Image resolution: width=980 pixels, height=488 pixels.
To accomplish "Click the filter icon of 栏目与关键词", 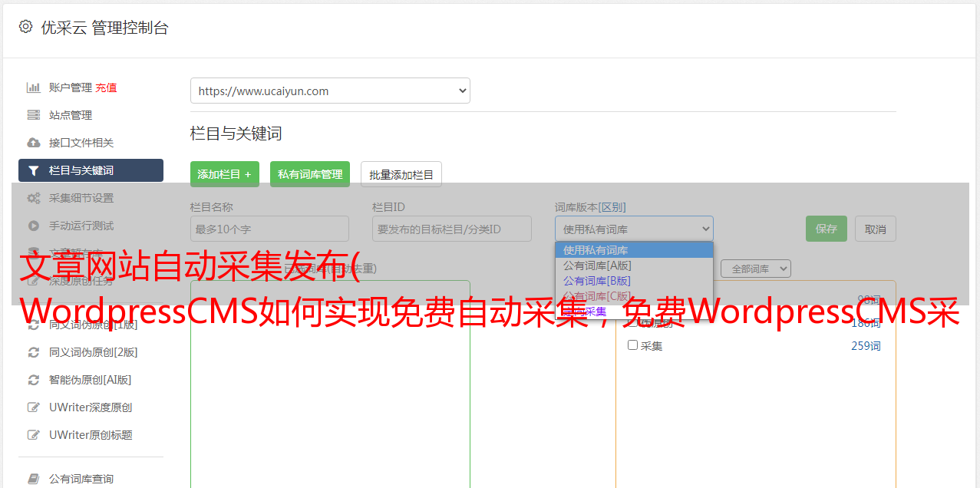I will pyautogui.click(x=34, y=170).
